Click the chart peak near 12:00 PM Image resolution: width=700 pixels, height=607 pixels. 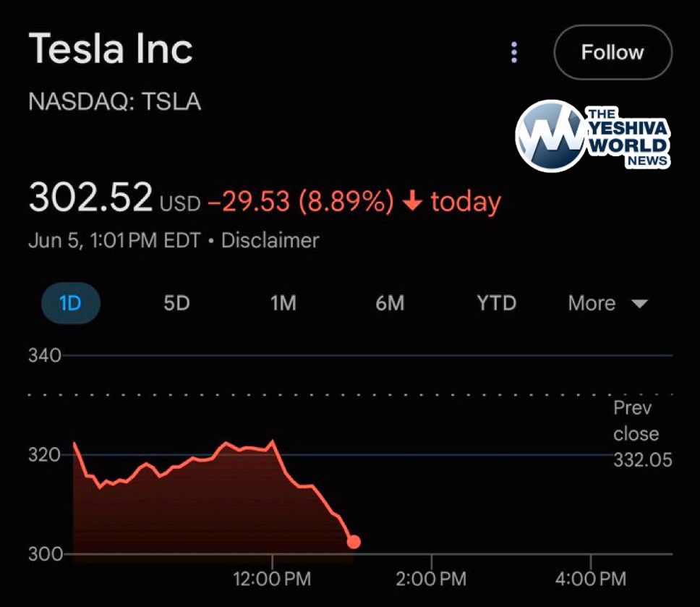pos(272,441)
